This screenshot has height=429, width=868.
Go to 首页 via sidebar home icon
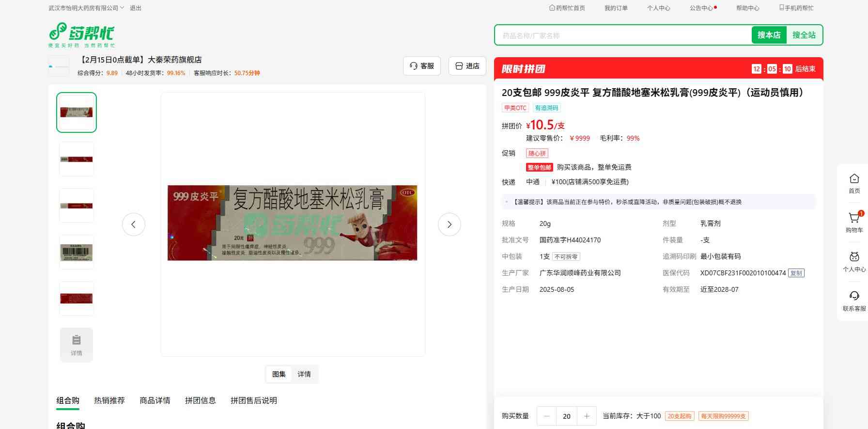tap(854, 183)
